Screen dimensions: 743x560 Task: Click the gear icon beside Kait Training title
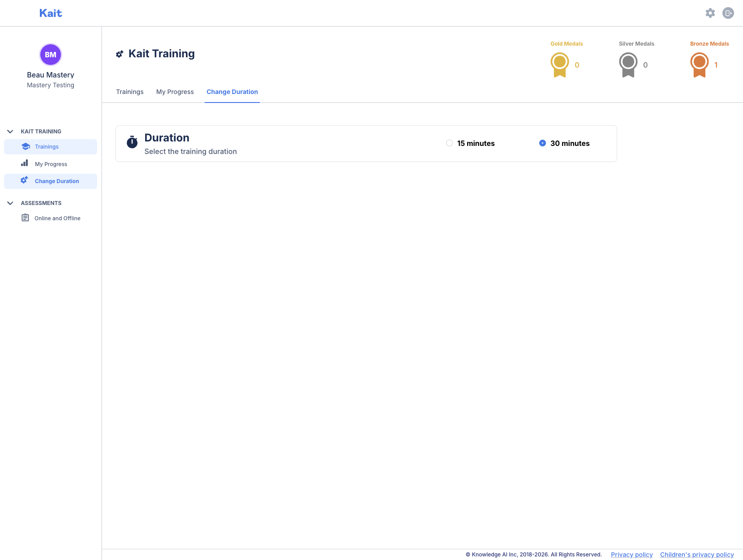(x=120, y=54)
